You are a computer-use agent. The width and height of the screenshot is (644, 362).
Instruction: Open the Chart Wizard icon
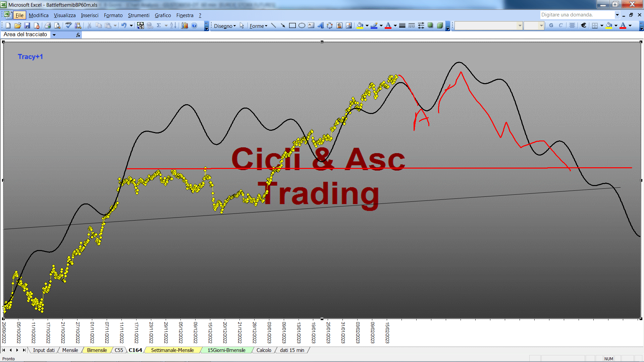point(185,25)
